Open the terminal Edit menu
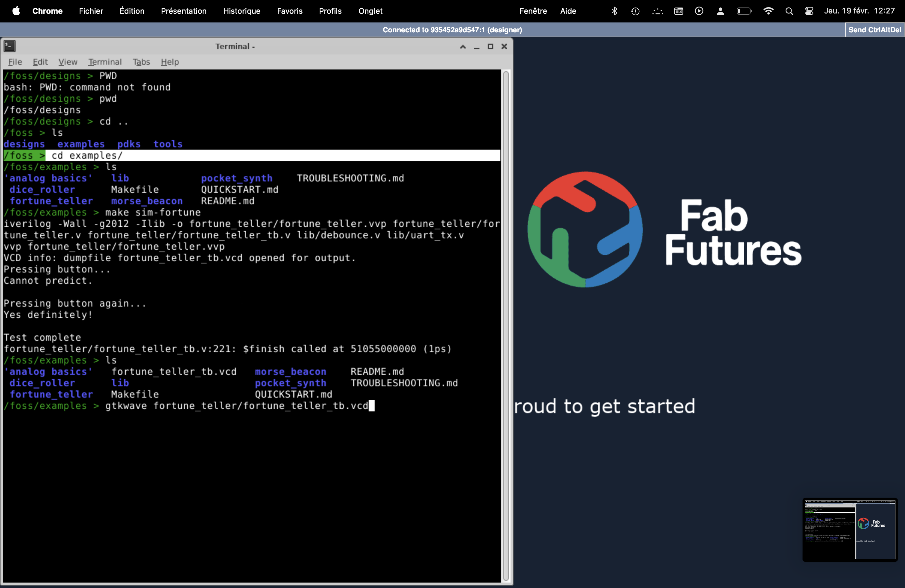 click(40, 62)
